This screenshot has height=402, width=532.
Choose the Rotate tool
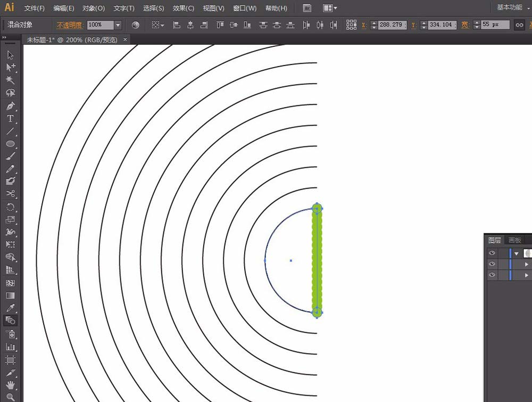(10, 207)
